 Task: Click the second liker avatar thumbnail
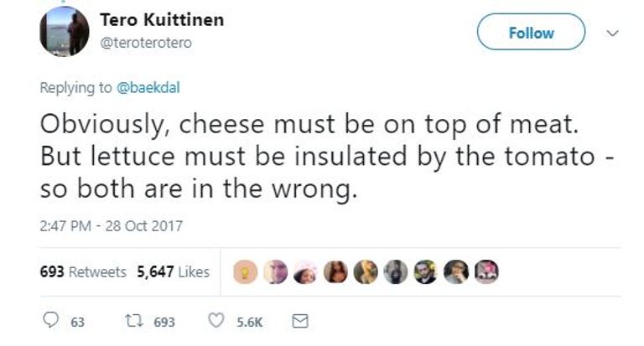pos(274,272)
